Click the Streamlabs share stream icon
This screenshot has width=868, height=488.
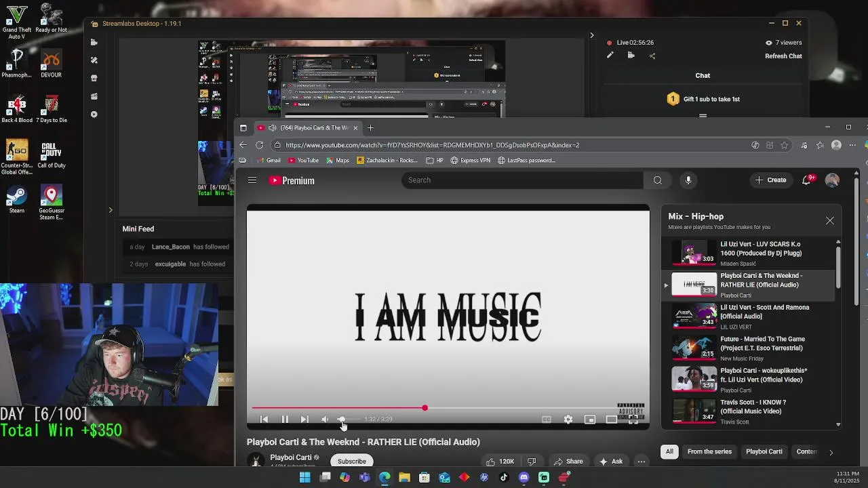coord(652,56)
